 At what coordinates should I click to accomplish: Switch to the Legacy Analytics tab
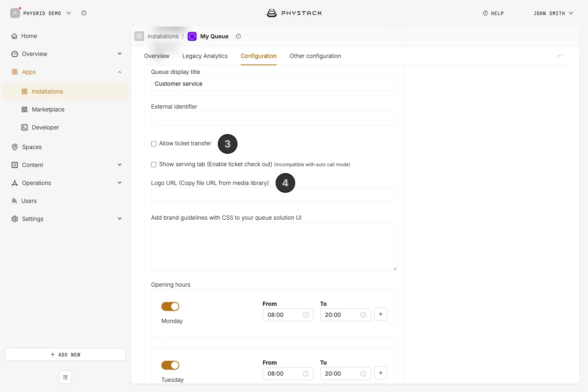205,56
